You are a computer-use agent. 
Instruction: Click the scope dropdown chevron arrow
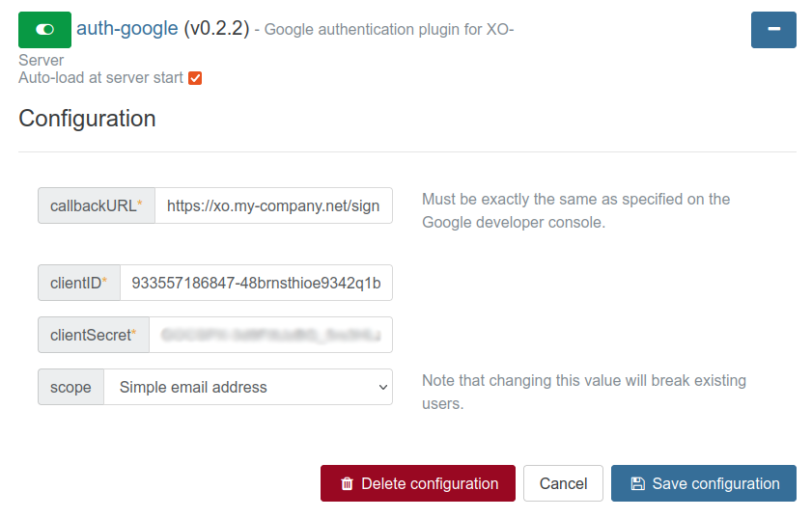381,387
